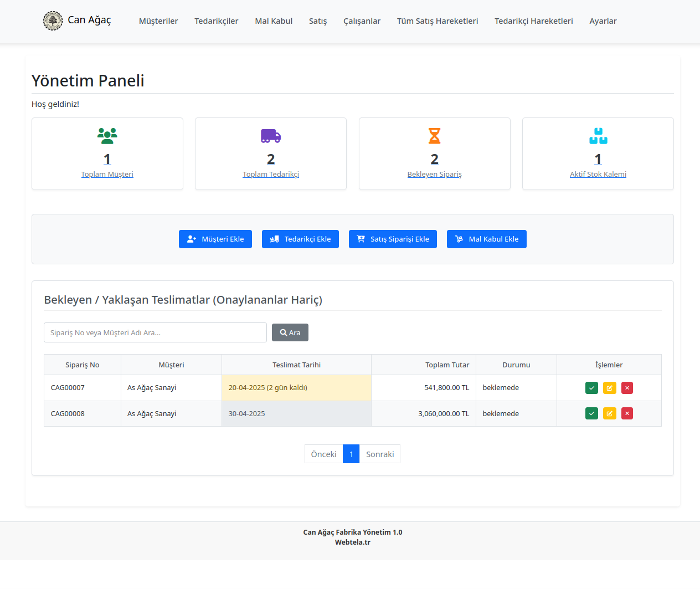Viewport: 700px width, 589px height.
Task: Edit order CAG00008 with yellow pencil icon
Action: point(609,413)
